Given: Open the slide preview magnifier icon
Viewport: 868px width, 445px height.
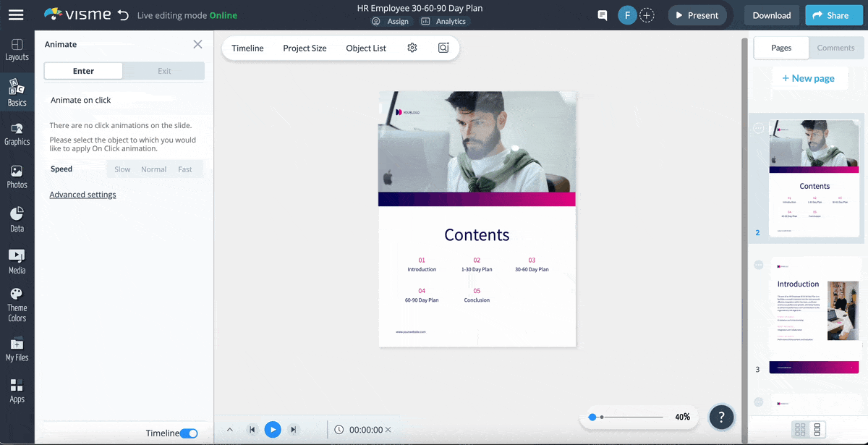Looking at the screenshot, I should (x=442, y=47).
